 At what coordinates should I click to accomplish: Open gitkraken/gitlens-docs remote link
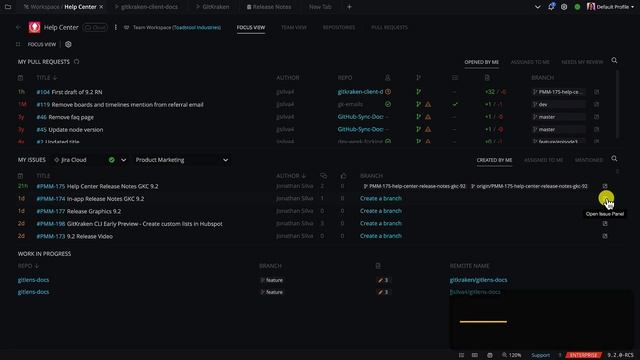pos(478,280)
